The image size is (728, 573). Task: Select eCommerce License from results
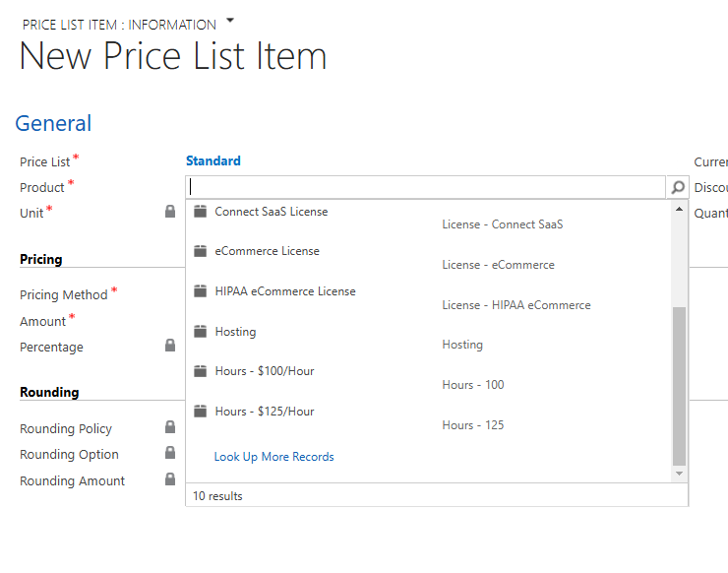pyautogui.click(x=267, y=251)
